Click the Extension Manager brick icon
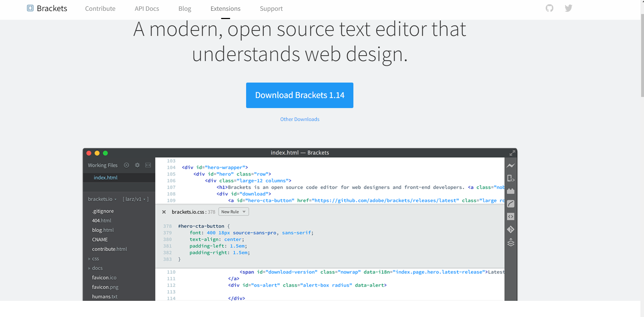 511,191
